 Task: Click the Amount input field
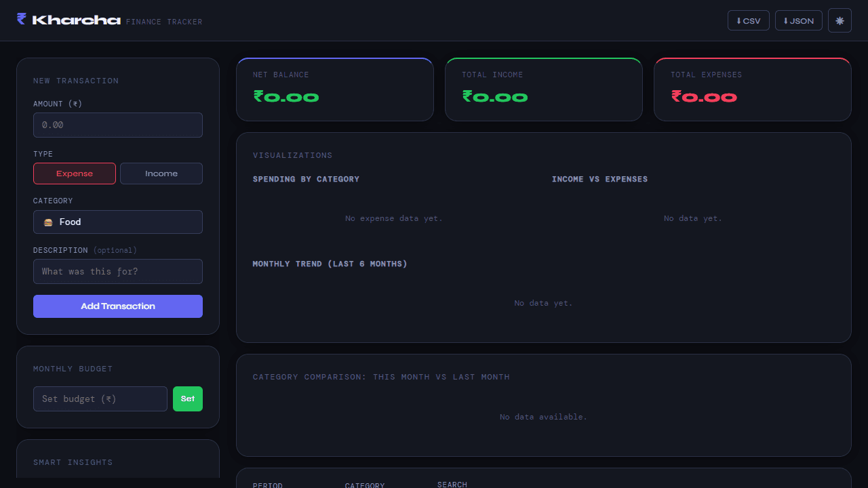point(118,125)
